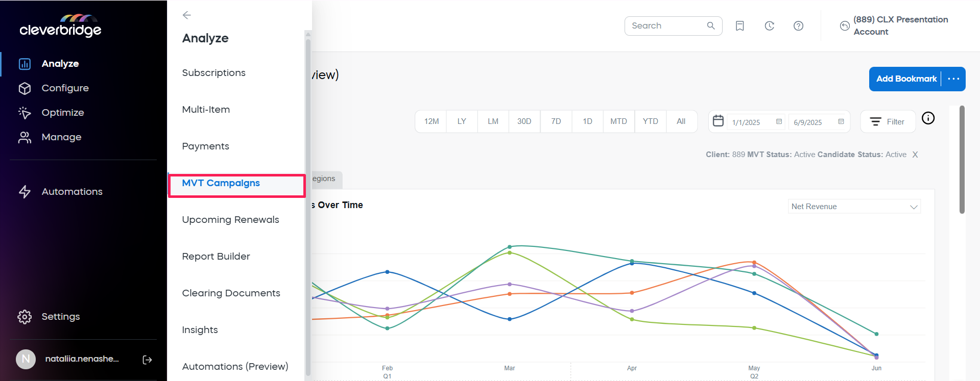980x381 pixels.
Task: Select the 12M time range
Action: coord(431,121)
